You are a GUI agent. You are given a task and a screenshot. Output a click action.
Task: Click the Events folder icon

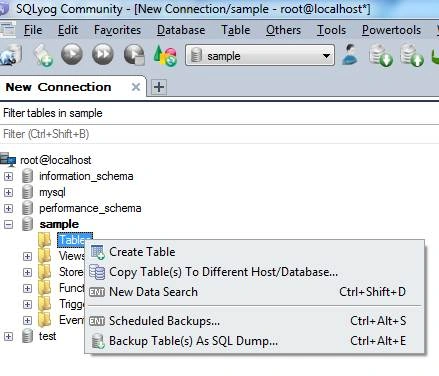[x=45, y=320]
